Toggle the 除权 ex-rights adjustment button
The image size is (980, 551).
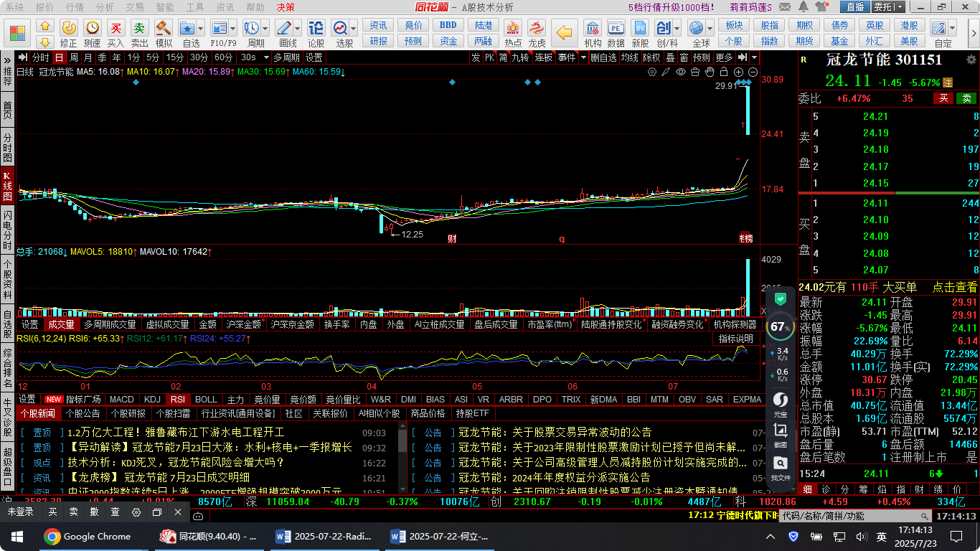651,57
